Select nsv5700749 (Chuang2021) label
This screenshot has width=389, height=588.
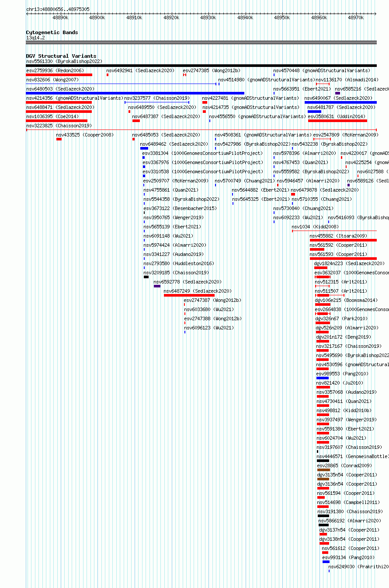coord(245,181)
